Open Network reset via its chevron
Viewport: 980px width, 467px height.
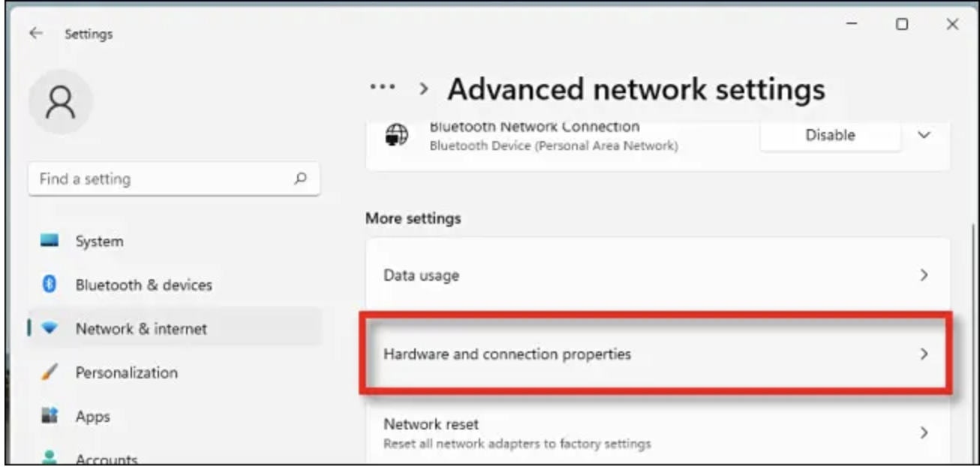(x=924, y=433)
